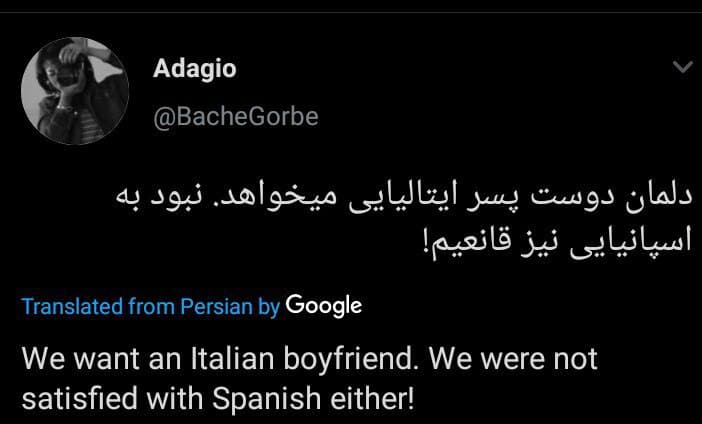Select the word "Persian" in translation label

[216, 307]
